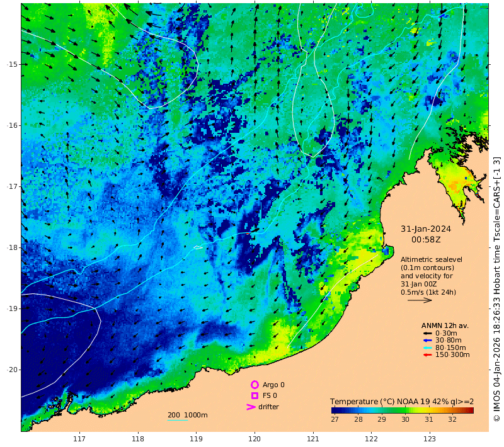504x447 pixels.
Task: Click the '80-150m' depth label
Action: 450,348
